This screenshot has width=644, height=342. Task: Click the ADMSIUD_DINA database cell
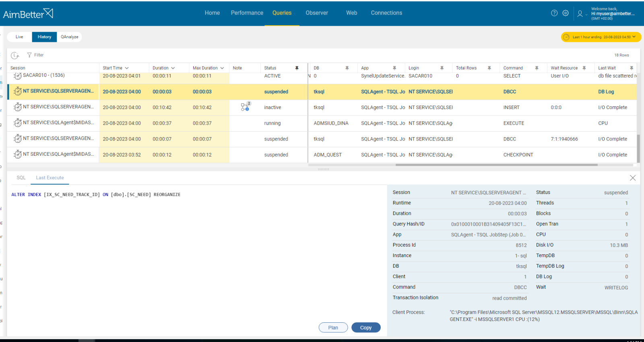coord(331,123)
